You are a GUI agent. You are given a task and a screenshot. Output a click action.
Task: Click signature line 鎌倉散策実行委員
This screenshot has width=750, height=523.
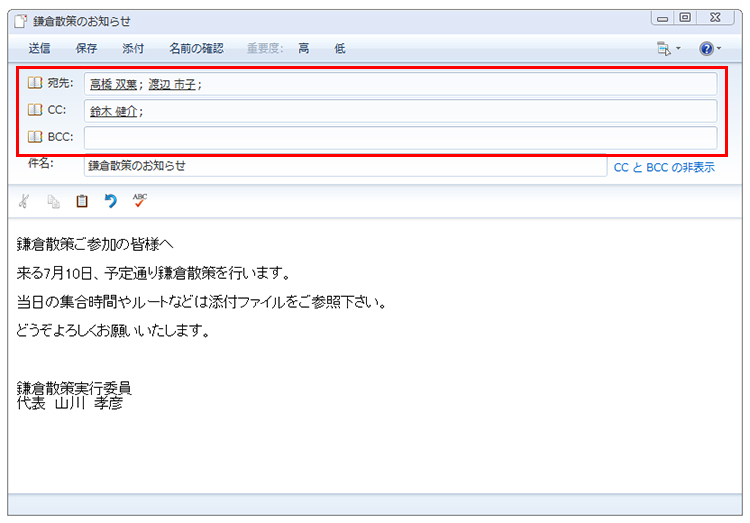tap(74, 387)
